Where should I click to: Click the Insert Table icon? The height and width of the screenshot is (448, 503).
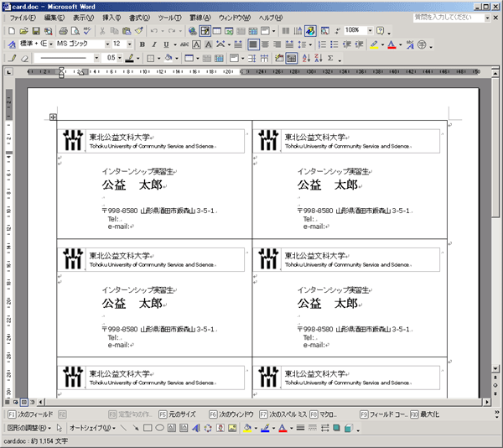point(217,31)
